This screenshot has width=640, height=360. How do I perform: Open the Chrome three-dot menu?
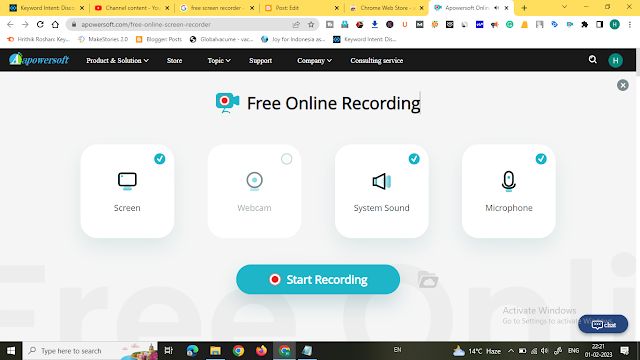630,24
